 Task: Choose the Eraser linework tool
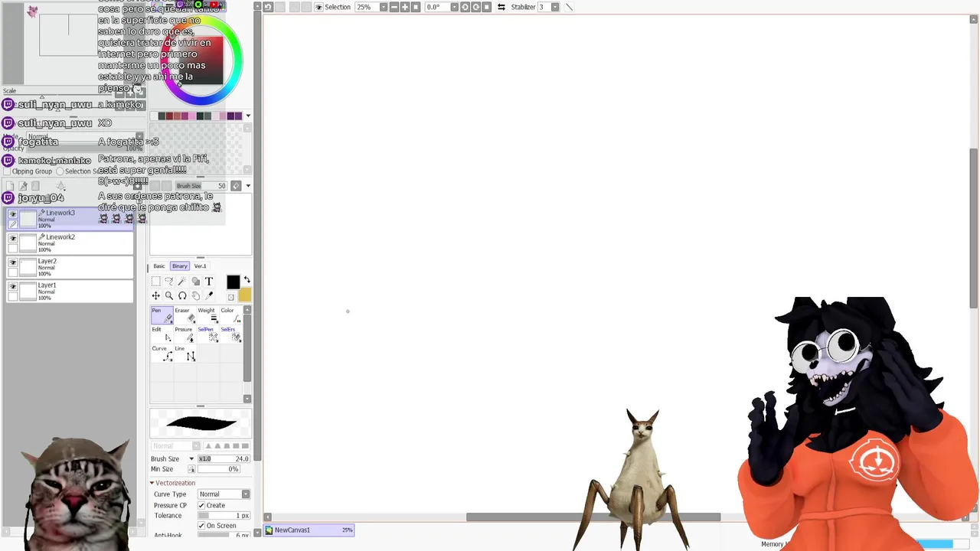[x=185, y=315]
